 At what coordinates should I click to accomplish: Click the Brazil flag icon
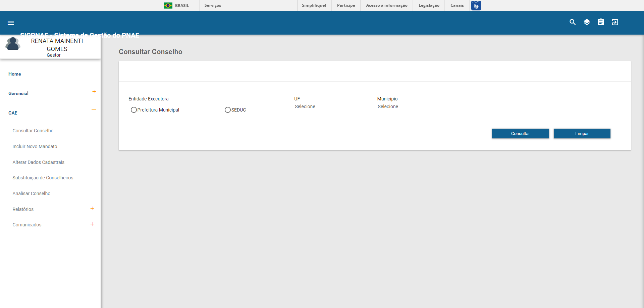(x=168, y=5)
